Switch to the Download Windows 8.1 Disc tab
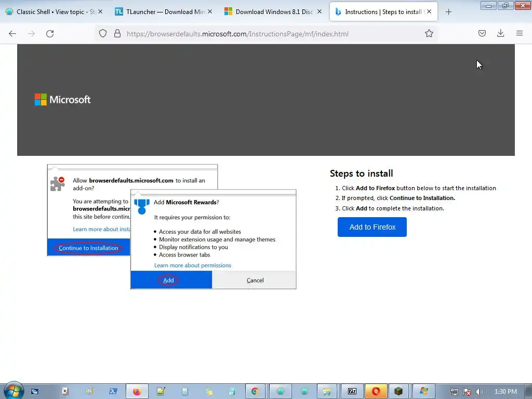 click(270, 12)
